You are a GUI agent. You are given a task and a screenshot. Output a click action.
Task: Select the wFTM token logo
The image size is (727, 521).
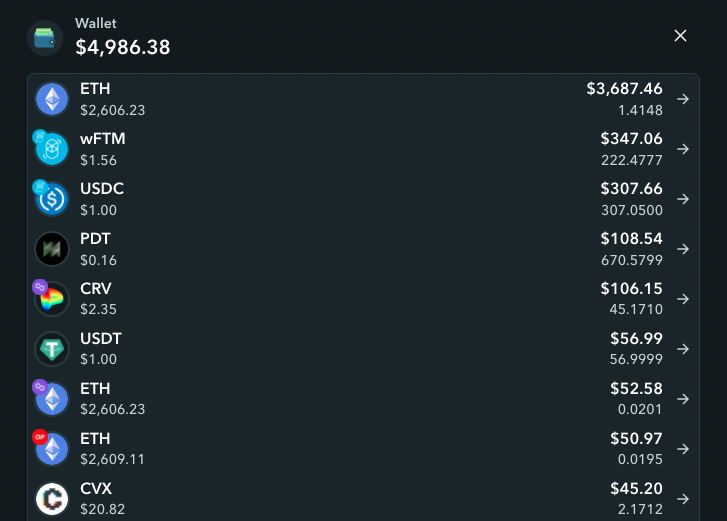51,148
